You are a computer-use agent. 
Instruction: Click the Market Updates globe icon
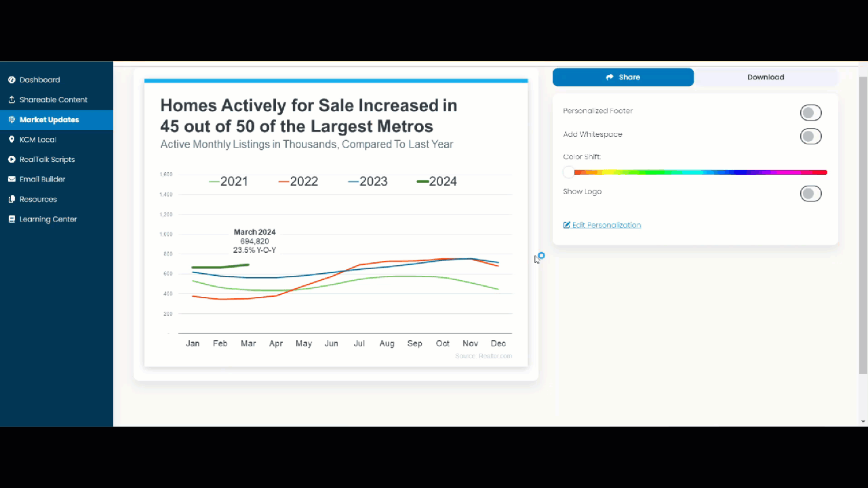click(x=12, y=120)
